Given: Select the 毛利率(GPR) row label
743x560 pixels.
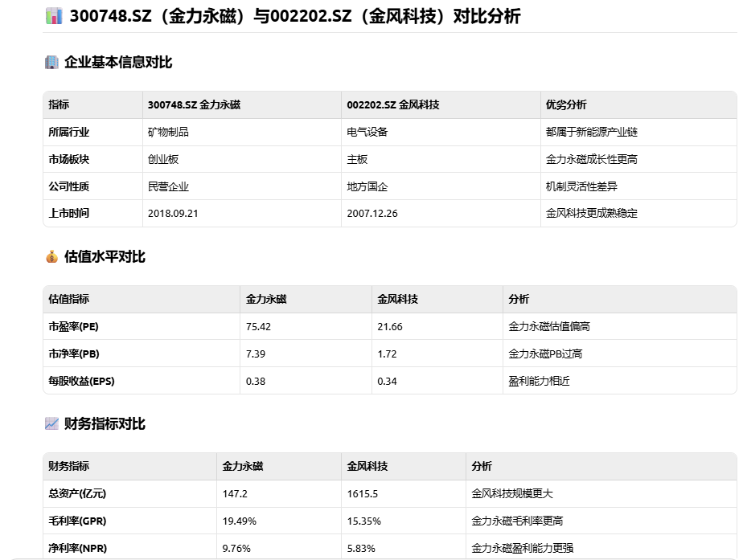Looking at the screenshot, I should point(77,521).
